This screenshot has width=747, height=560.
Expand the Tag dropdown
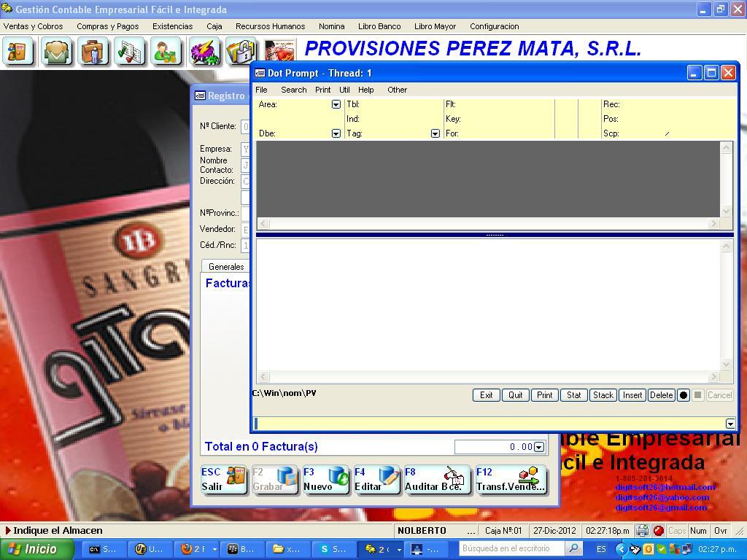(x=435, y=133)
